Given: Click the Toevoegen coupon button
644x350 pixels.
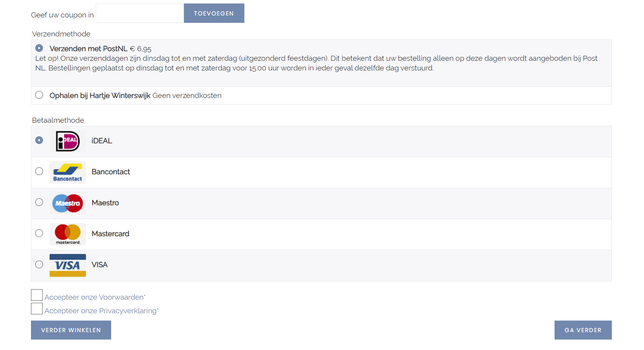Looking at the screenshot, I should [214, 13].
